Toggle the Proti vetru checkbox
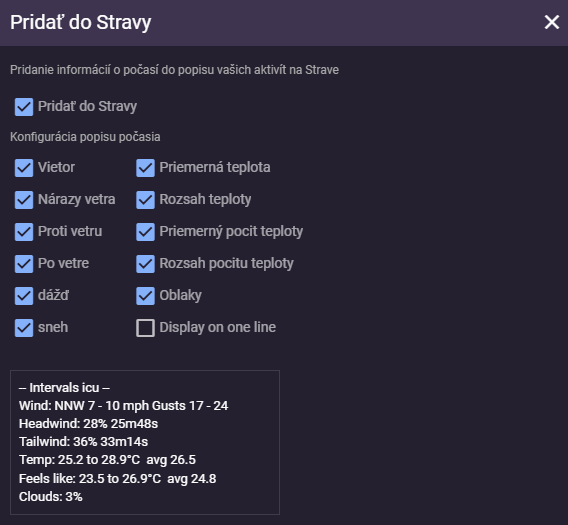The height and width of the screenshot is (525, 568). tap(24, 232)
